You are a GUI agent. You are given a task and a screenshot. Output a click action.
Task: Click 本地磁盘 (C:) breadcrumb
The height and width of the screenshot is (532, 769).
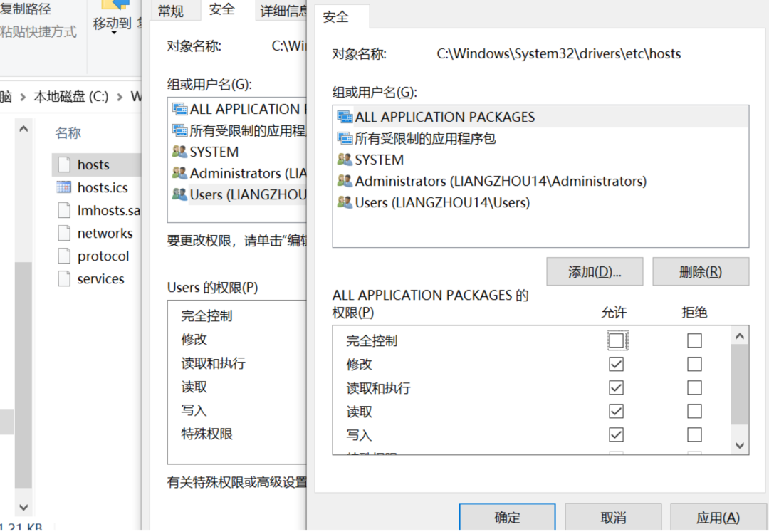pyautogui.click(x=71, y=97)
